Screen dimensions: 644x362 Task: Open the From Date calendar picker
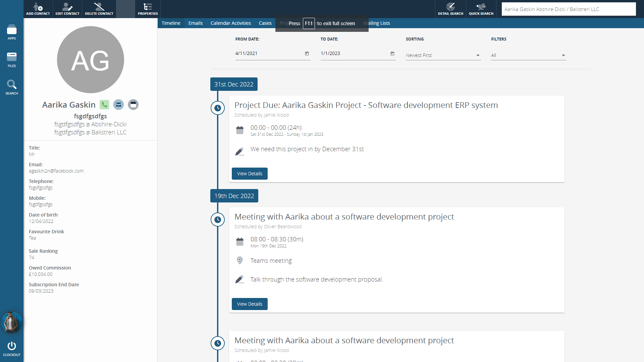tap(307, 54)
